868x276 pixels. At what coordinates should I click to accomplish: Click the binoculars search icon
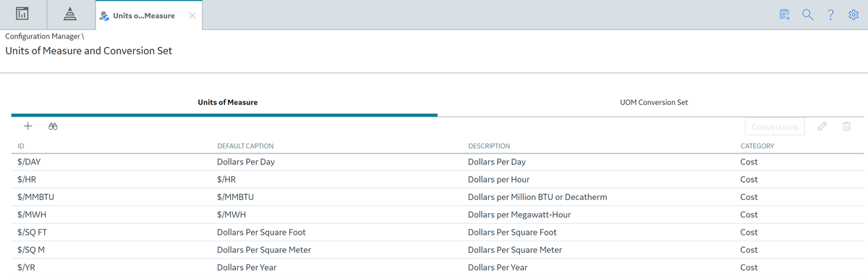click(x=53, y=126)
